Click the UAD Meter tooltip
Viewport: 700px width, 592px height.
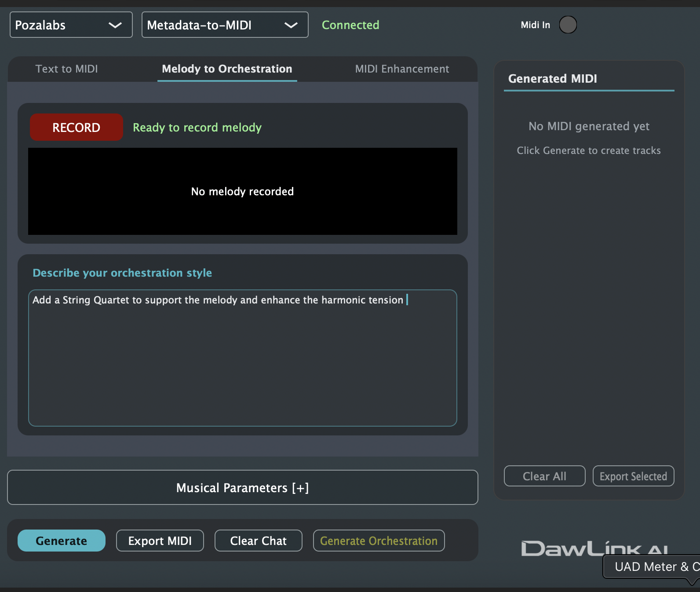[x=652, y=566]
